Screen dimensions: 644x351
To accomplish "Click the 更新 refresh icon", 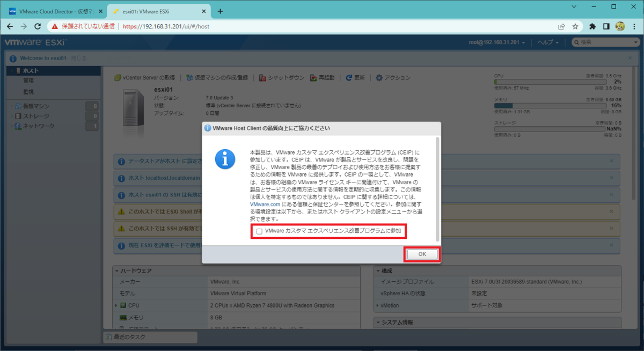I will click(x=349, y=78).
